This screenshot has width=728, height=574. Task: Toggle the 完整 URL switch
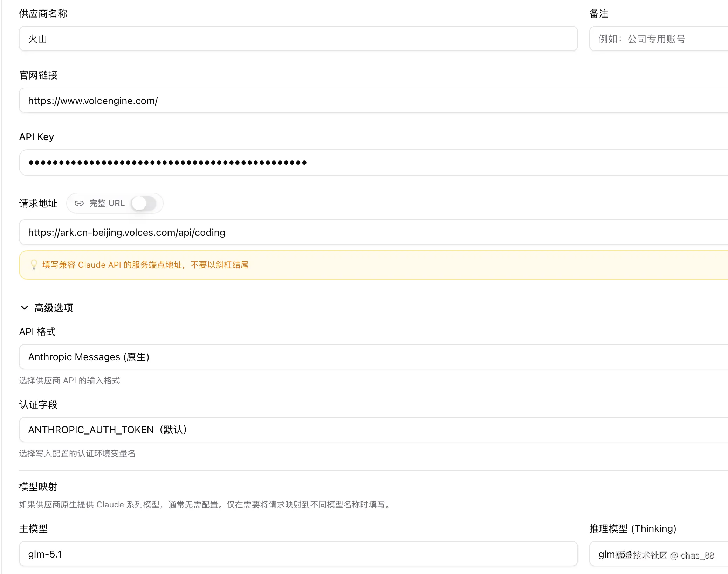144,203
